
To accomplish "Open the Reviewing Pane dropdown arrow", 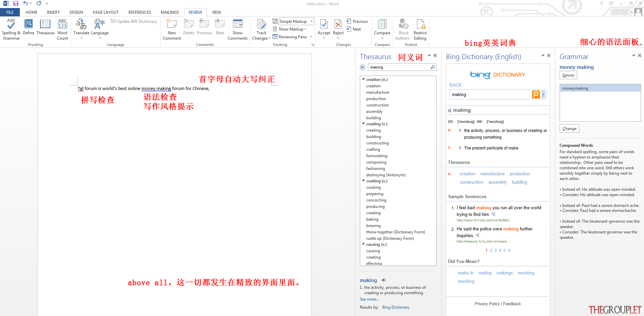I will [311, 37].
